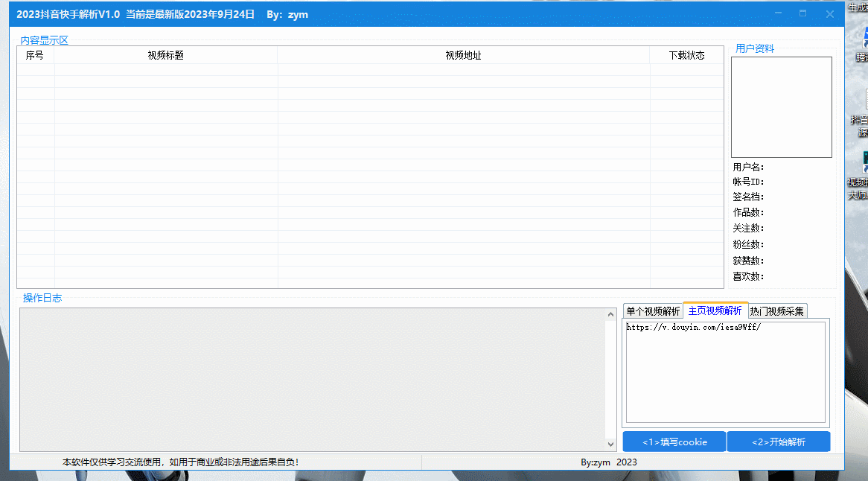
Task: Click the 用户名: label
Action: click(748, 168)
